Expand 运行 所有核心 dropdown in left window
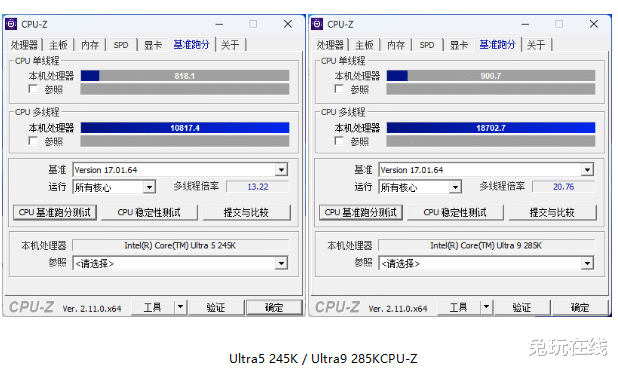618x370 pixels. [x=149, y=187]
